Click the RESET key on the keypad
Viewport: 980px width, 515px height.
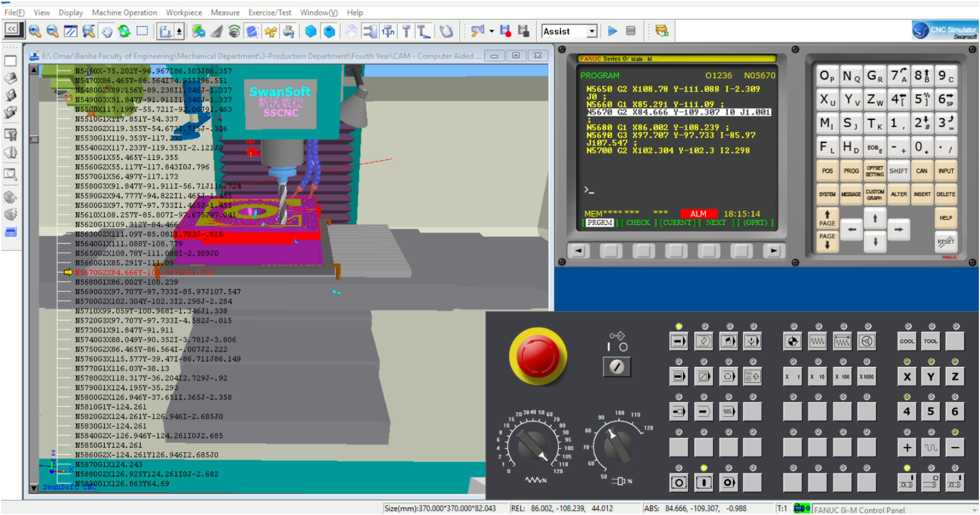click(946, 242)
